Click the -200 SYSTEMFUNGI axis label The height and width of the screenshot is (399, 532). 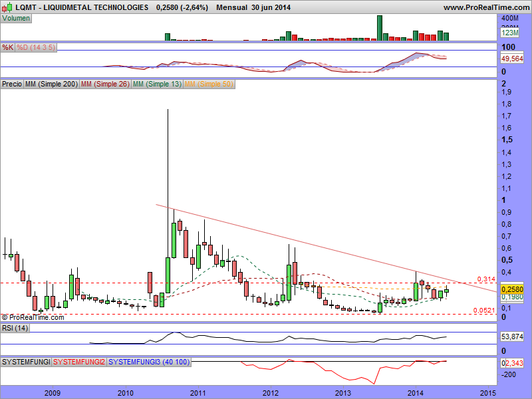(x=509, y=374)
